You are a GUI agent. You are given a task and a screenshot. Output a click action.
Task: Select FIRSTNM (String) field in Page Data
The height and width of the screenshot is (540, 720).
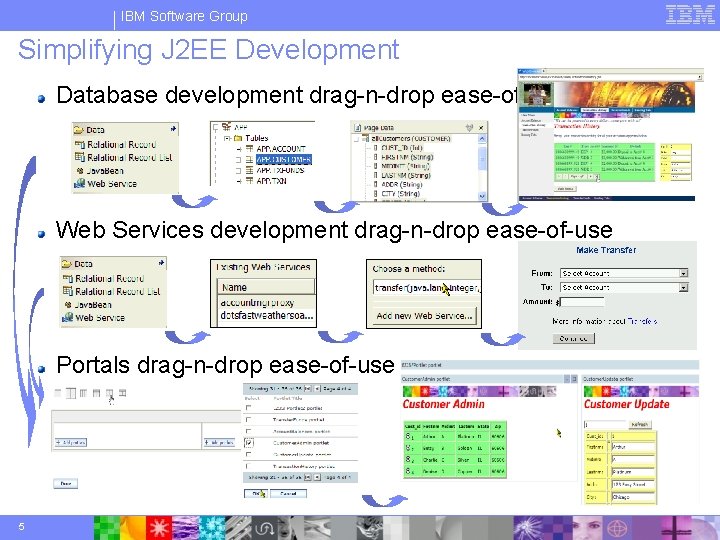coord(407,157)
